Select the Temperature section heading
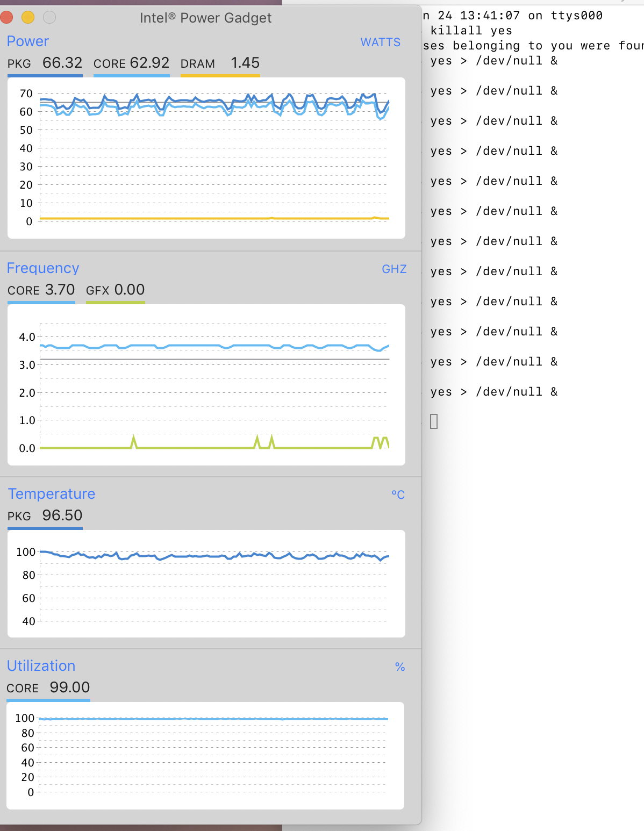Image resolution: width=644 pixels, height=831 pixels. click(x=52, y=494)
